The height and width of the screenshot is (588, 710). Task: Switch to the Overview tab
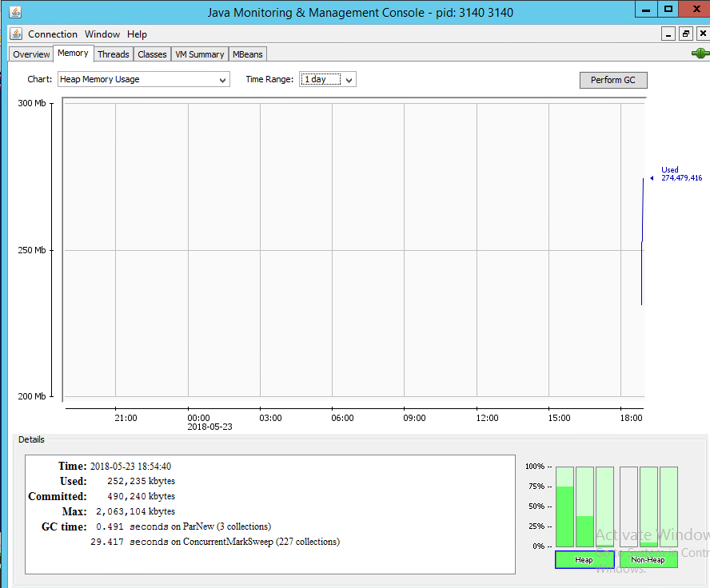[x=31, y=54]
